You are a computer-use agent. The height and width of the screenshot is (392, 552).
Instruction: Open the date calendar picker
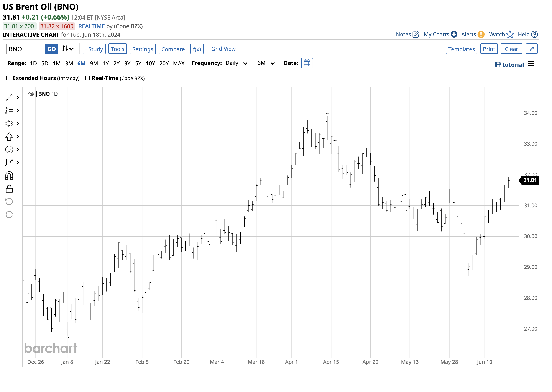point(307,63)
